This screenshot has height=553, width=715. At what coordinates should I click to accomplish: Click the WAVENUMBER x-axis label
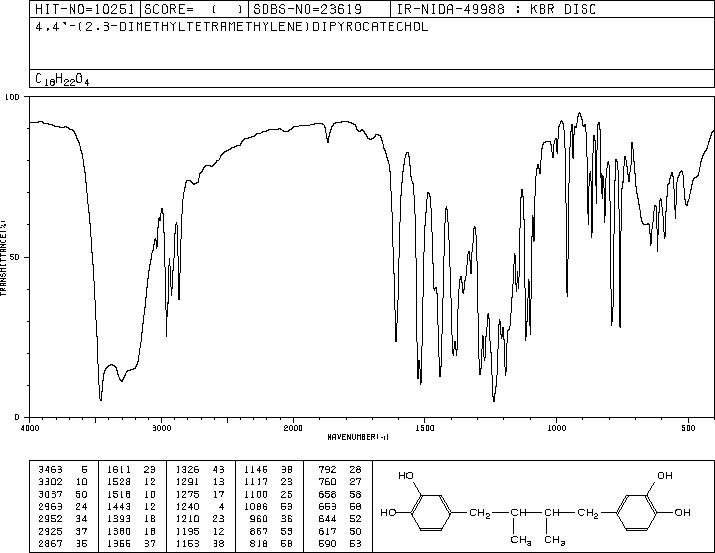[x=358, y=437]
